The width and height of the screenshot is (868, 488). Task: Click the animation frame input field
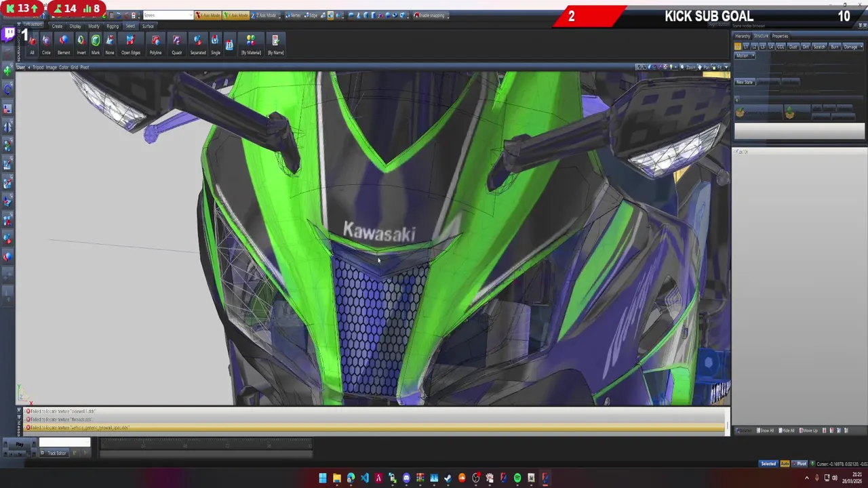(x=64, y=443)
